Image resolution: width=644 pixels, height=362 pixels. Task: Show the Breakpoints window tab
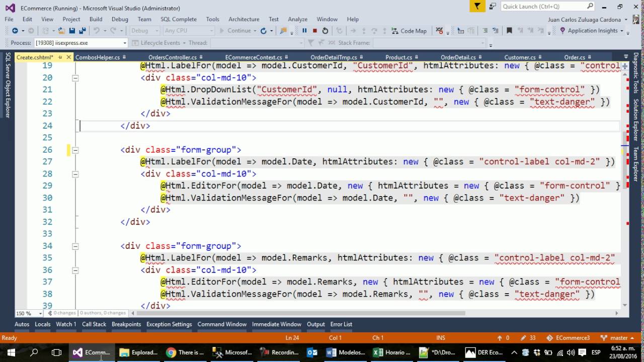(126, 324)
